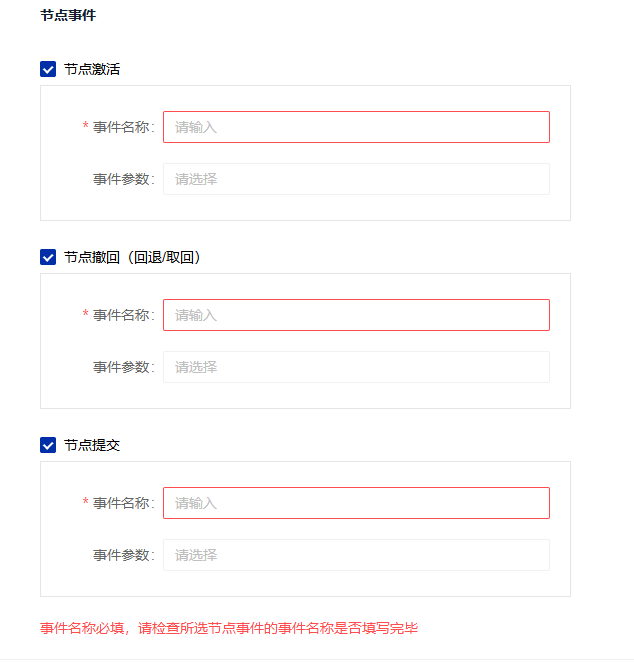Click the red 事件名称必填 error message

pyautogui.click(x=229, y=628)
